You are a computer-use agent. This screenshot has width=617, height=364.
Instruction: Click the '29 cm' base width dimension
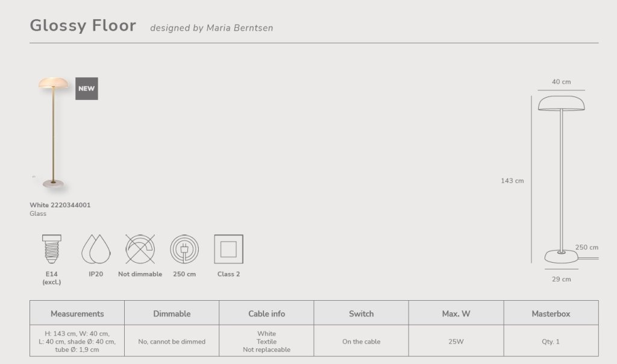(x=561, y=279)
